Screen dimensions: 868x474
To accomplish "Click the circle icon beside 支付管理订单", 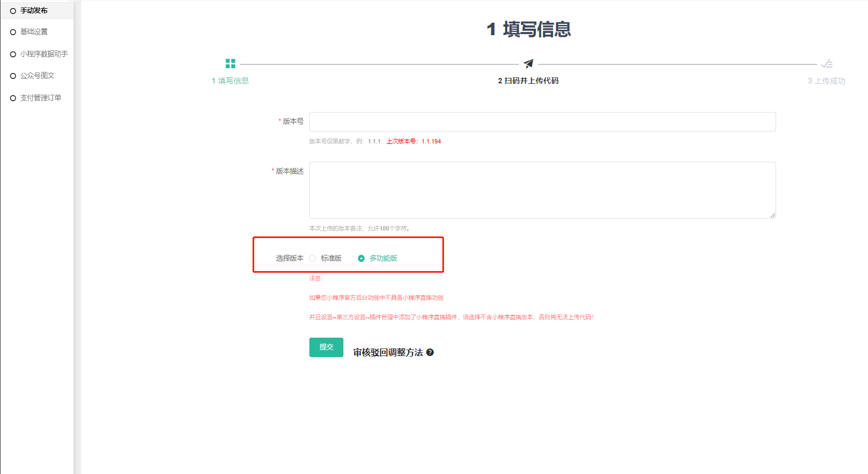I will tap(13, 98).
